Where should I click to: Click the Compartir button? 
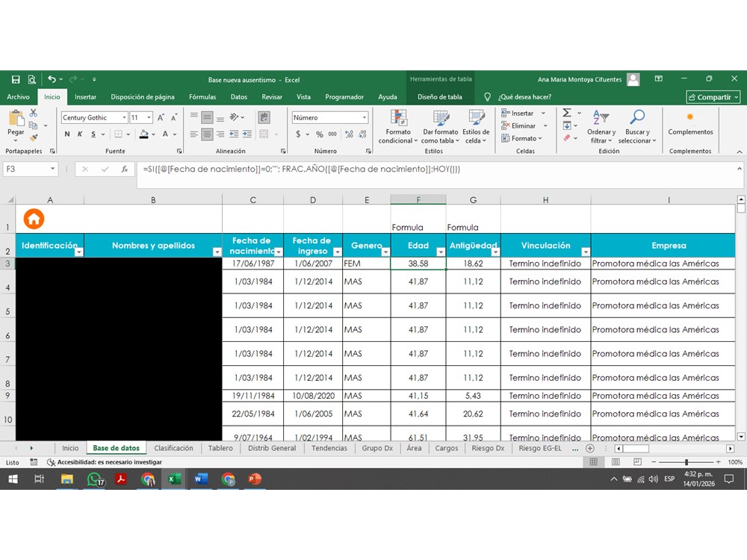[713, 97]
